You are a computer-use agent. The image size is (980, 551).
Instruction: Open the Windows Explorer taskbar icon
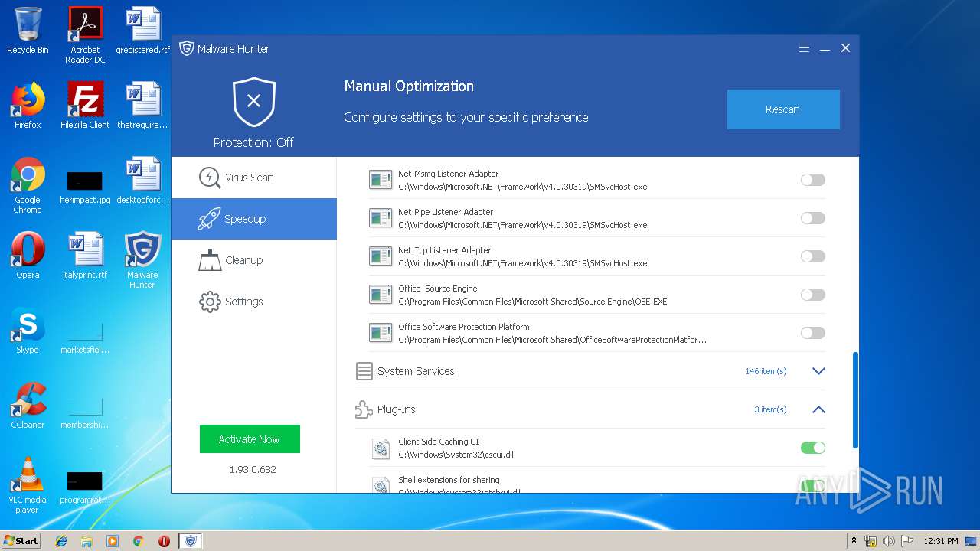pos(87,541)
